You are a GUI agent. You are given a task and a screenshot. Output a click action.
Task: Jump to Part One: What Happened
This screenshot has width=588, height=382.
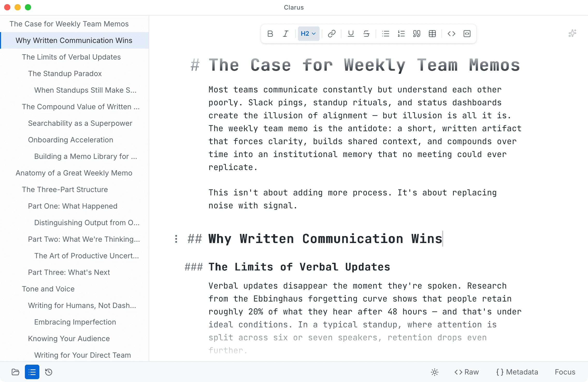click(x=75, y=206)
